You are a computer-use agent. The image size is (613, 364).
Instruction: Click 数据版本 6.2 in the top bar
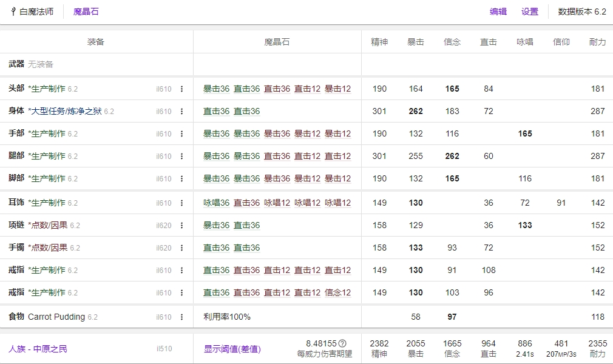pos(580,10)
